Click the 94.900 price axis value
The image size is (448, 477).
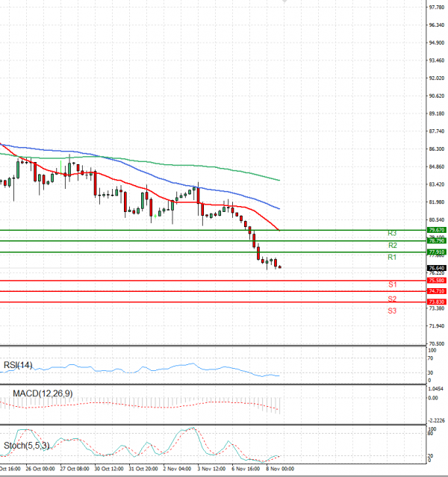point(437,43)
